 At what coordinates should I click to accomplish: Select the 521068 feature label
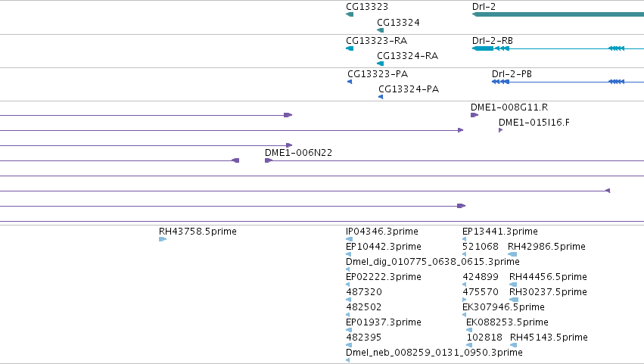[481, 247]
